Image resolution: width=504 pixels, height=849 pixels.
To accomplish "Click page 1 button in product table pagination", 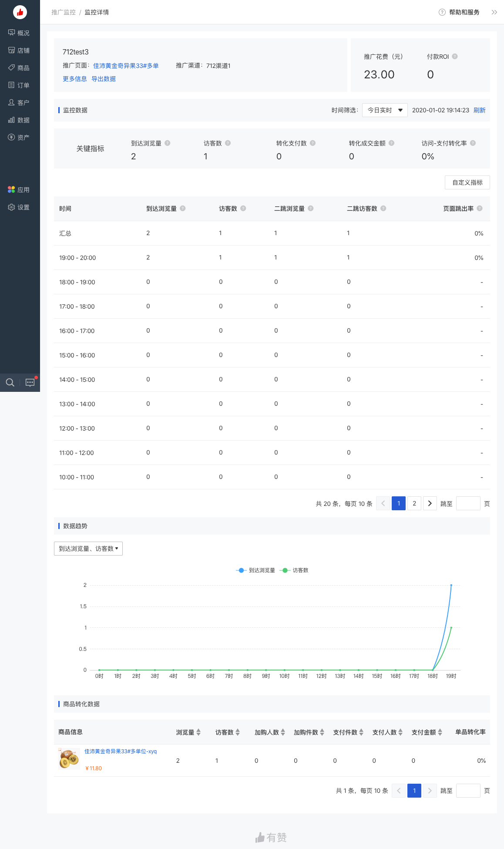I will point(414,791).
